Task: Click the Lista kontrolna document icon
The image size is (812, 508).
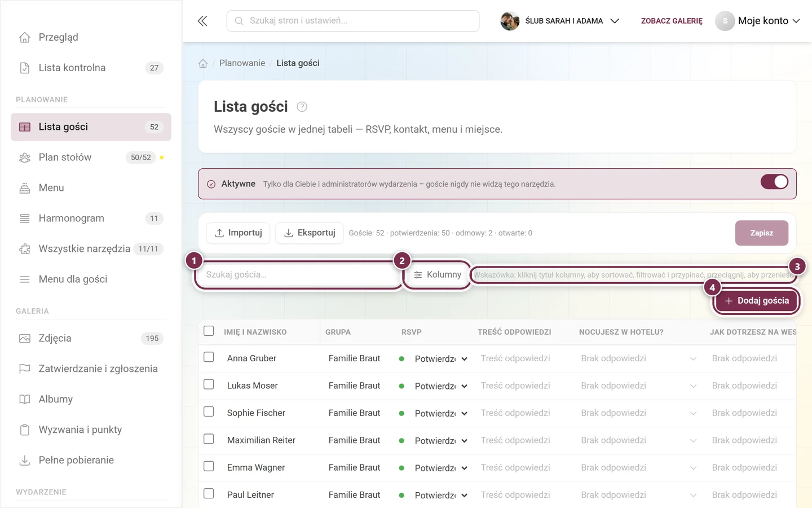Action: click(25, 68)
